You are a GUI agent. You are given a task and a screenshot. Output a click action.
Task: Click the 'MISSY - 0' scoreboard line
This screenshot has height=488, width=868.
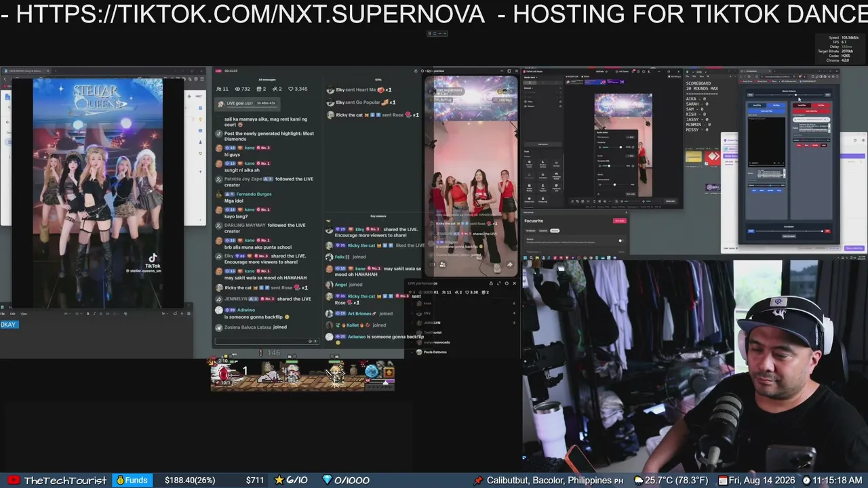pyautogui.click(x=698, y=129)
